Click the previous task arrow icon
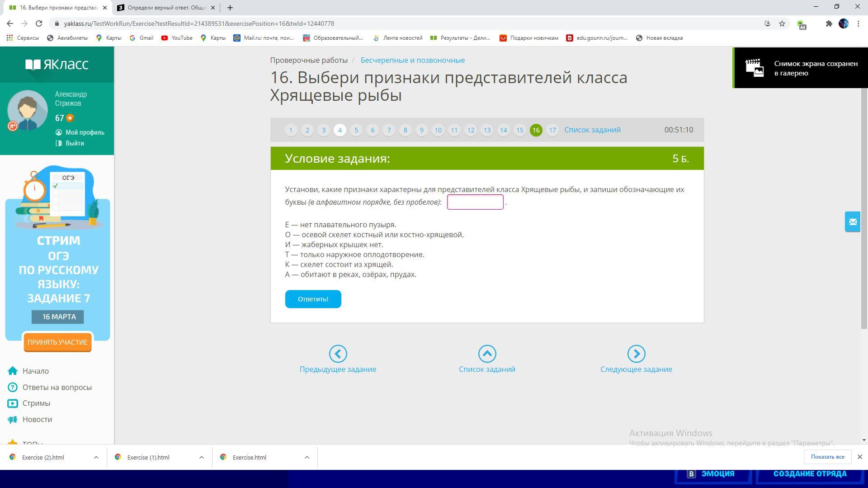The image size is (868, 488). 338,354
